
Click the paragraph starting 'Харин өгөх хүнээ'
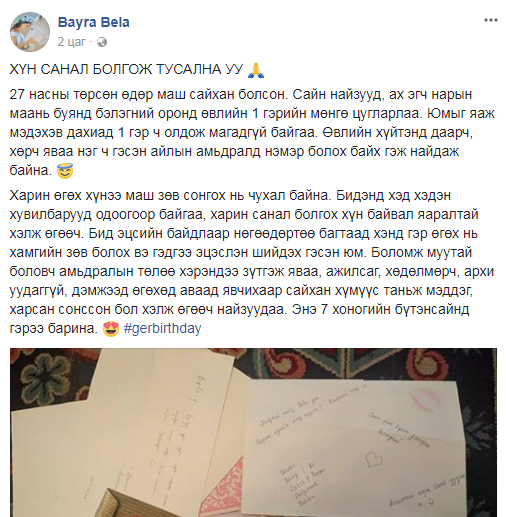pyautogui.click(x=252, y=262)
